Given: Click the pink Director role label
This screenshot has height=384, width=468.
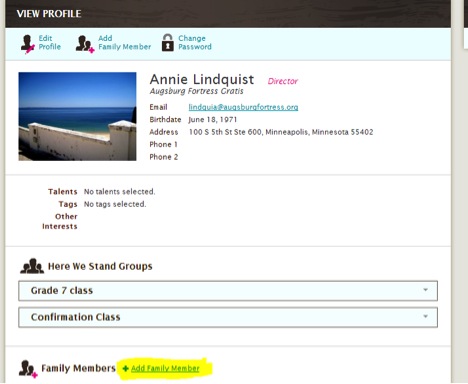Looking at the screenshot, I should tap(283, 81).
